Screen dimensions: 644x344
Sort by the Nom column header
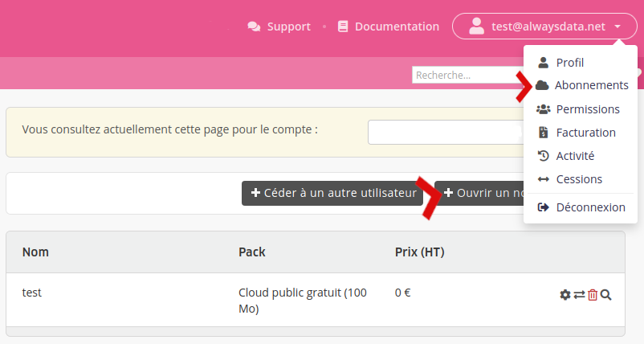[x=35, y=252]
